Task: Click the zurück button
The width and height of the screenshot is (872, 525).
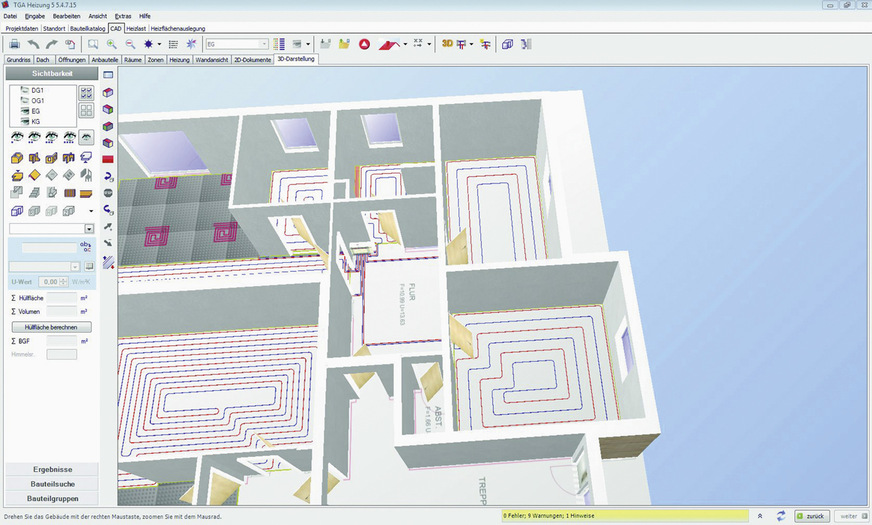Action: coord(812,516)
